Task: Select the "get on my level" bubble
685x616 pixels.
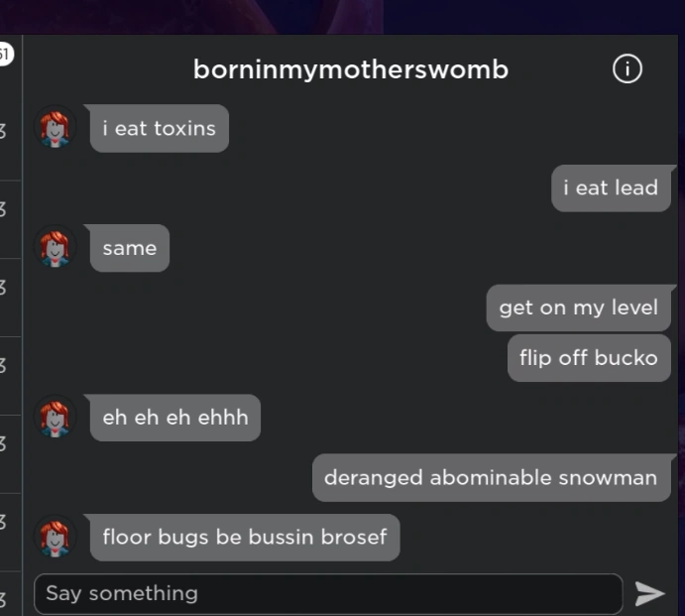Action: point(578,308)
